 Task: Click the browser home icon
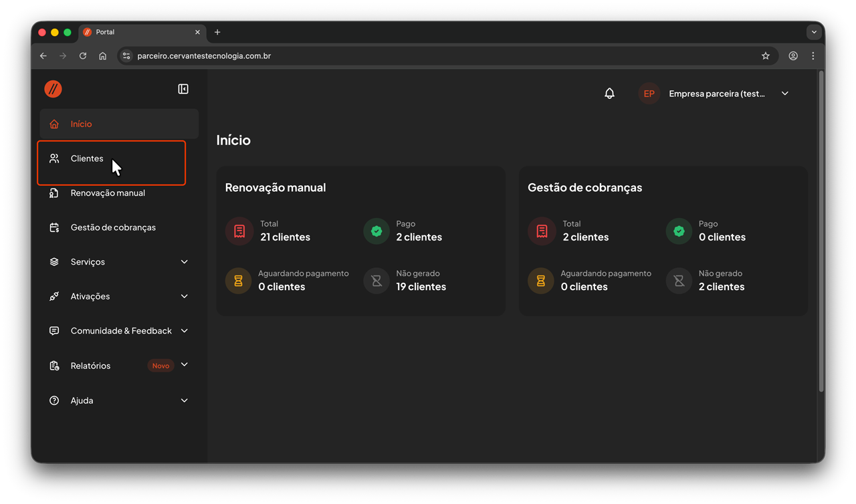[x=102, y=56]
